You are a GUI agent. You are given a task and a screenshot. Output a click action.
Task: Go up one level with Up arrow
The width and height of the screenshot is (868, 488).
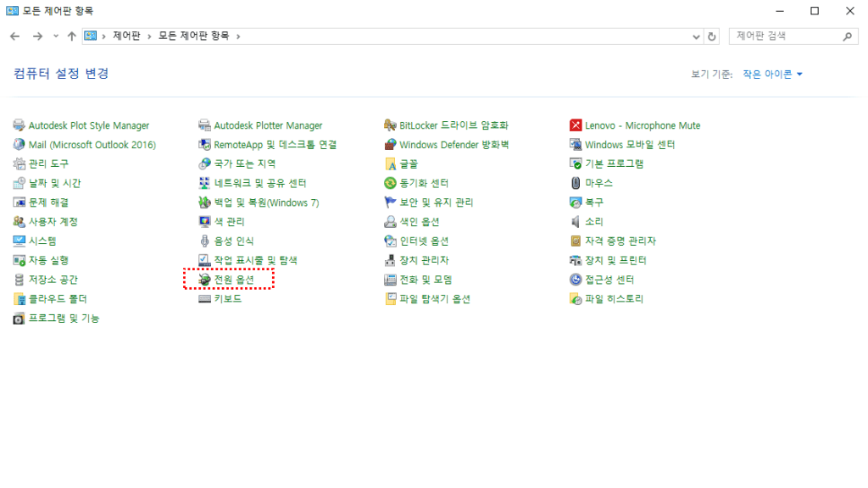[71, 36]
